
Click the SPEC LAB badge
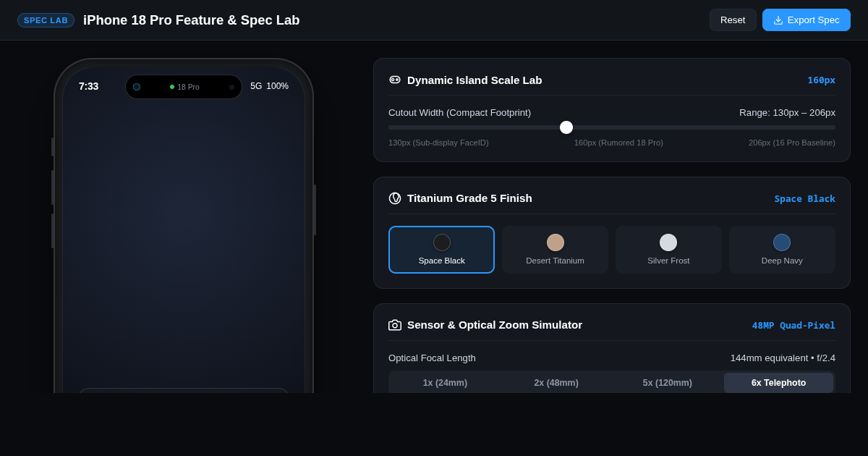[46, 20]
